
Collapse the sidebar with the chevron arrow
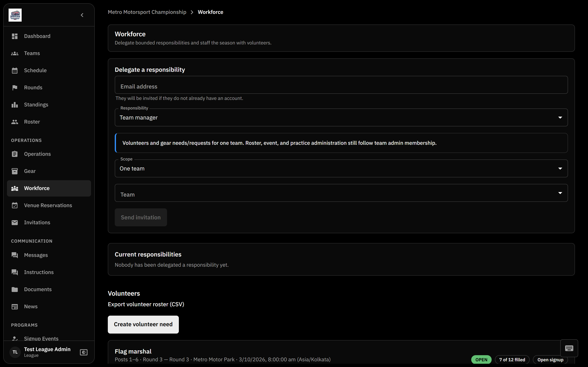(x=82, y=15)
